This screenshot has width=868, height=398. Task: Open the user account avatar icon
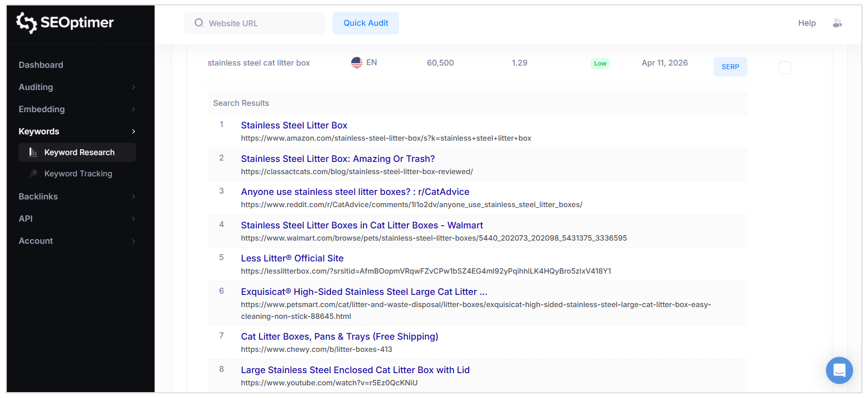[x=837, y=23]
